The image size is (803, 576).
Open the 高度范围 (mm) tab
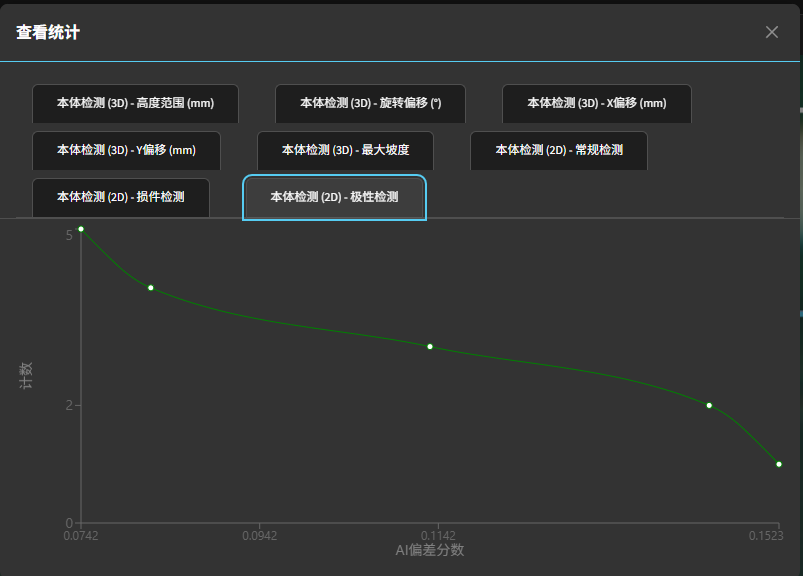tap(135, 103)
